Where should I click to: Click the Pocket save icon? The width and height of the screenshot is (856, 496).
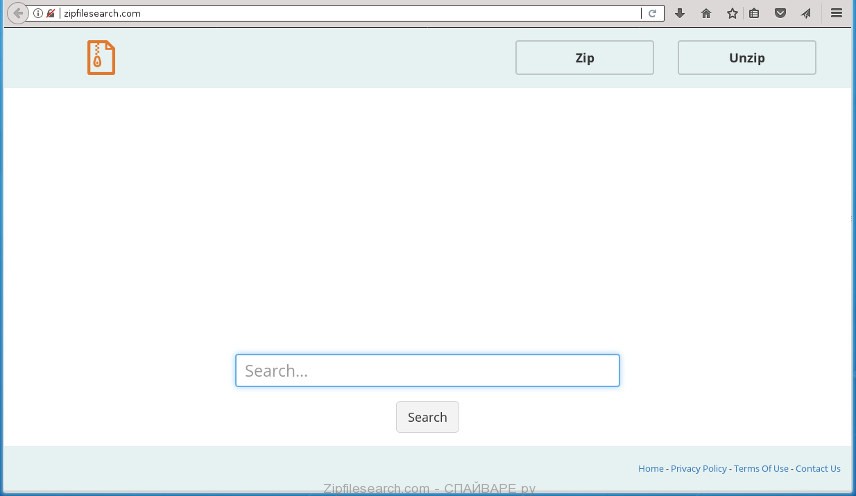pyautogui.click(x=780, y=13)
